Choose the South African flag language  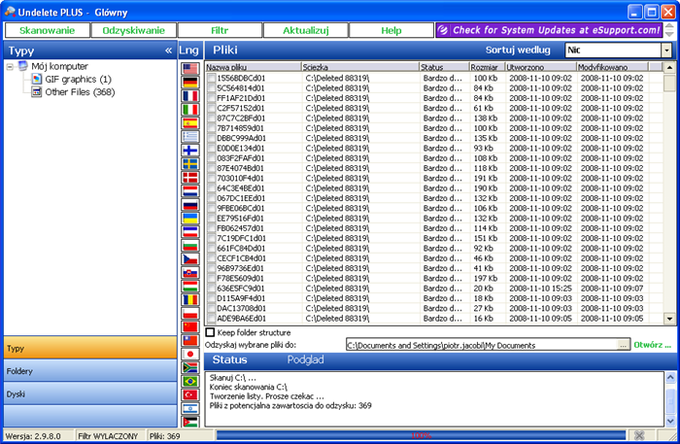pyautogui.click(x=190, y=368)
